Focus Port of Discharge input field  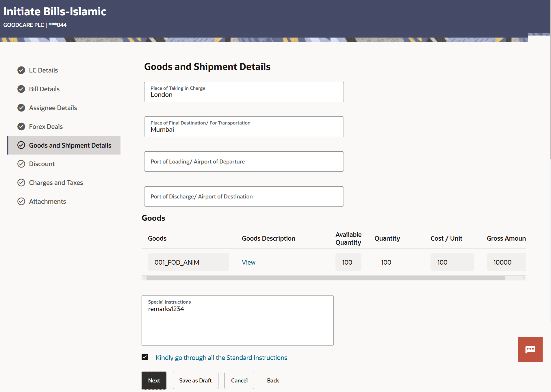tap(244, 196)
